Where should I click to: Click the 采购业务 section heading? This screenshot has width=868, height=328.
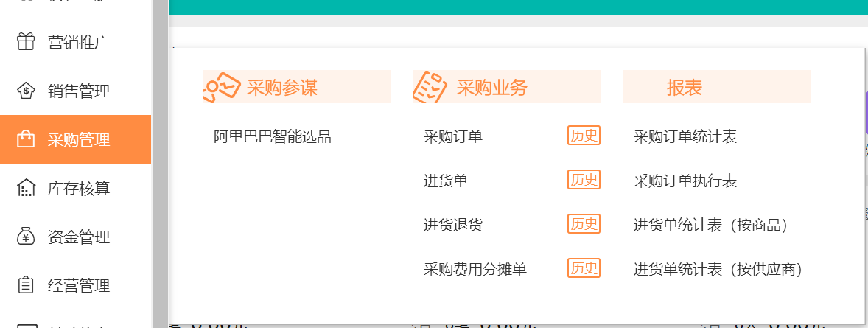click(492, 87)
